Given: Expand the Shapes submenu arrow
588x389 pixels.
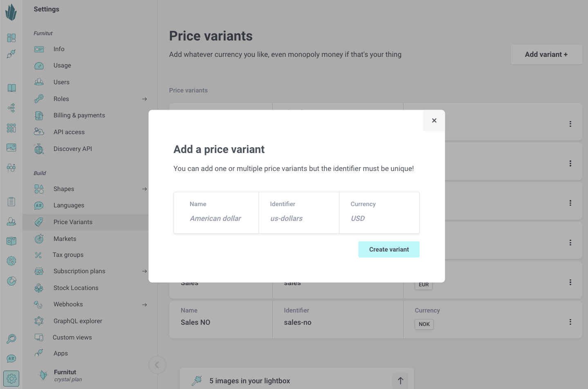Looking at the screenshot, I should click(144, 189).
